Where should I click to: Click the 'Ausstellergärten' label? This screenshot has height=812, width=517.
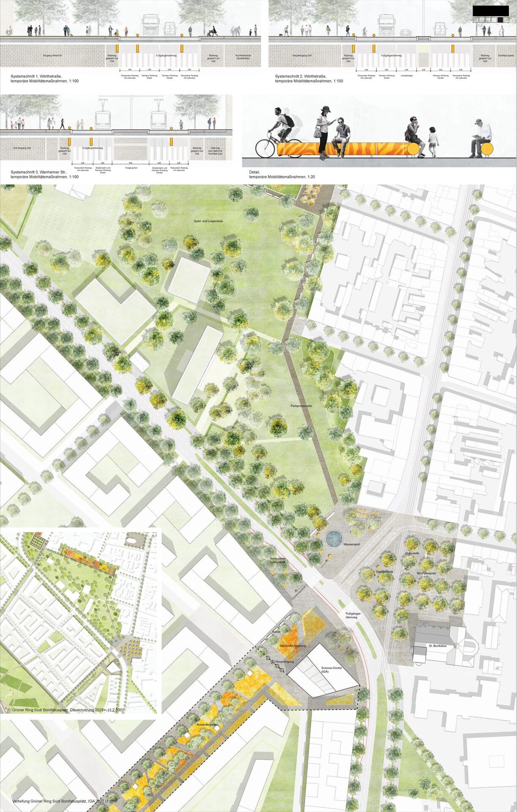point(207,724)
